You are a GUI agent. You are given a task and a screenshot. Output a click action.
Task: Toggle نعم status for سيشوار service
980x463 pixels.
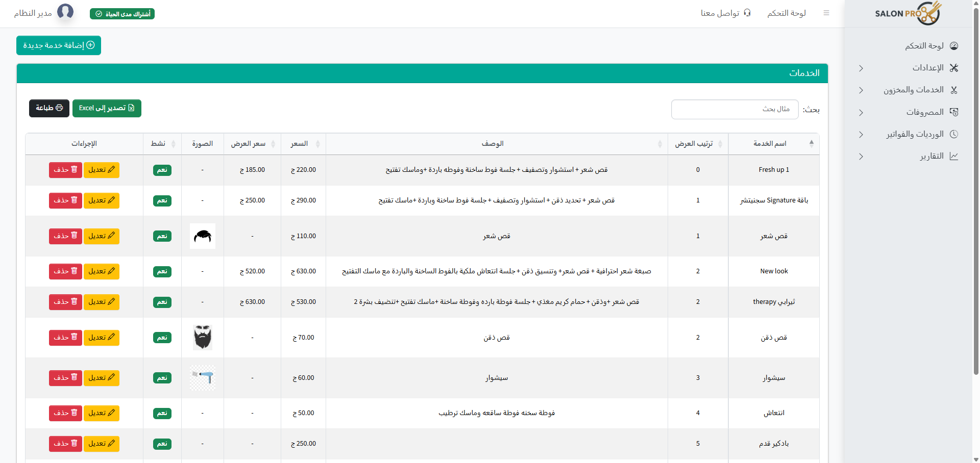coord(162,378)
